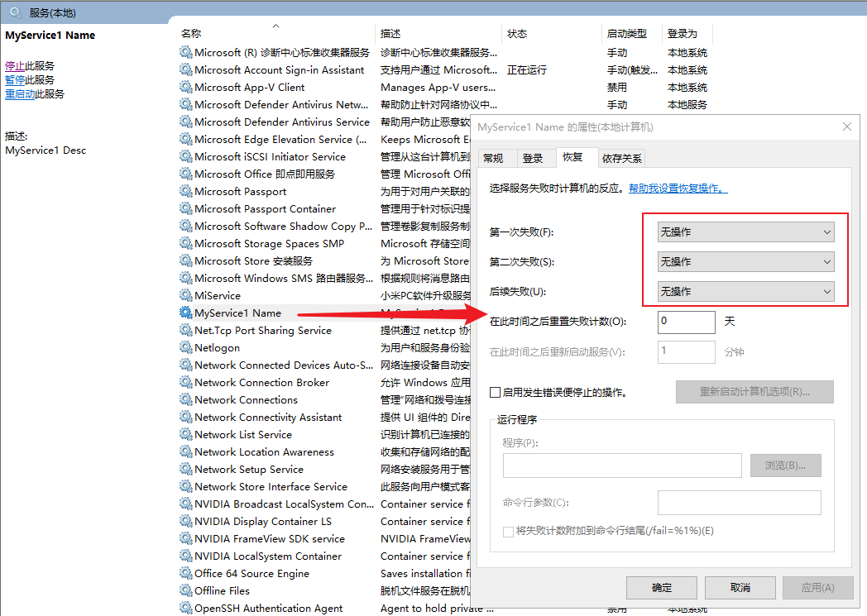Image resolution: width=867 pixels, height=616 pixels.
Task: Click the MiService gear icon
Action: click(186, 295)
